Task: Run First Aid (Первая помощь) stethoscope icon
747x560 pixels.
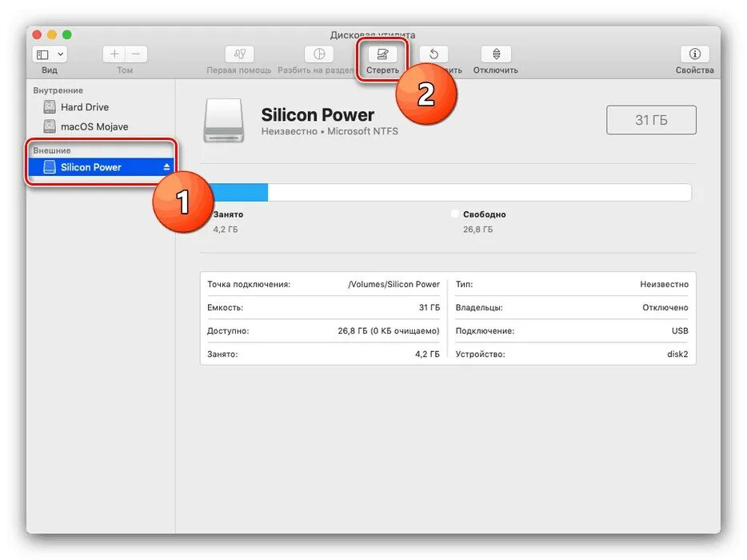Action: (x=239, y=54)
